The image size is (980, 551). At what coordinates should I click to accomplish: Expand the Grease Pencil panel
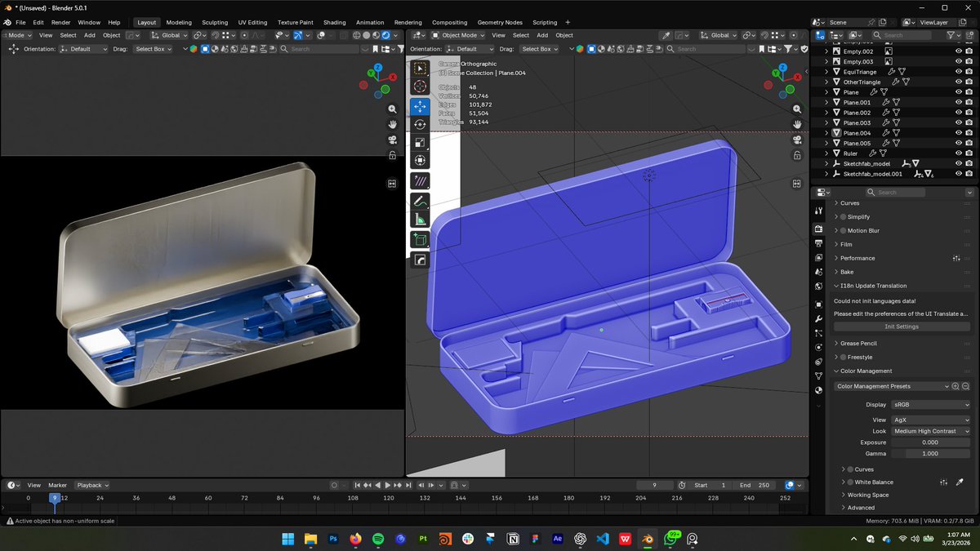click(836, 344)
